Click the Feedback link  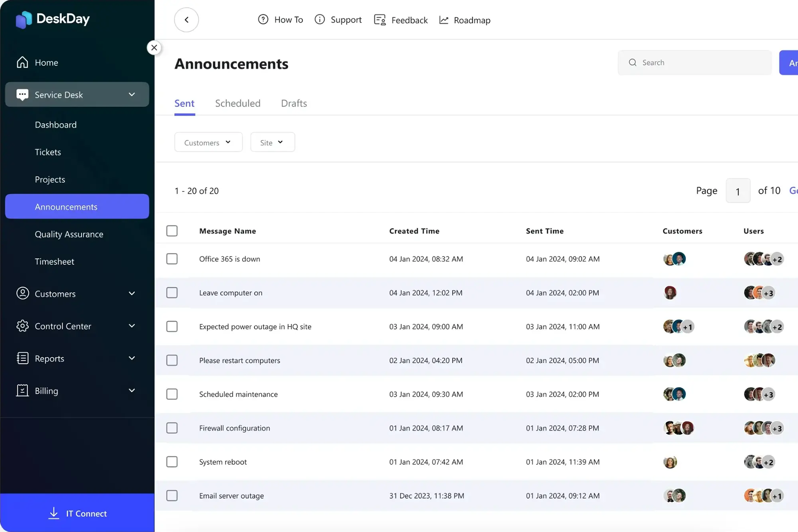tap(401, 20)
